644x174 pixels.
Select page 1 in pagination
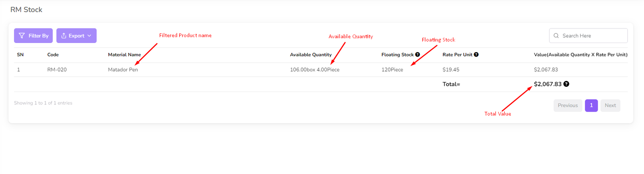tap(591, 105)
